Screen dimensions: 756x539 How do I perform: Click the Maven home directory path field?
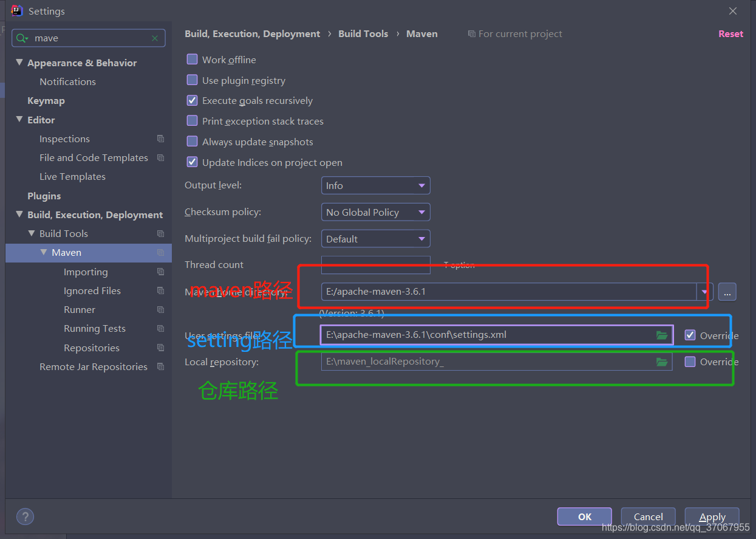point(509,292)
